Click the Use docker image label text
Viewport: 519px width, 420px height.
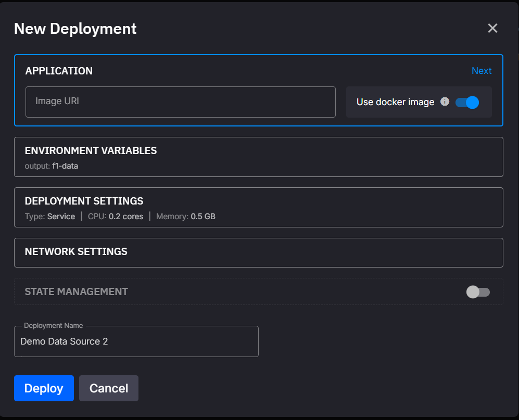(x=395, y=102)
